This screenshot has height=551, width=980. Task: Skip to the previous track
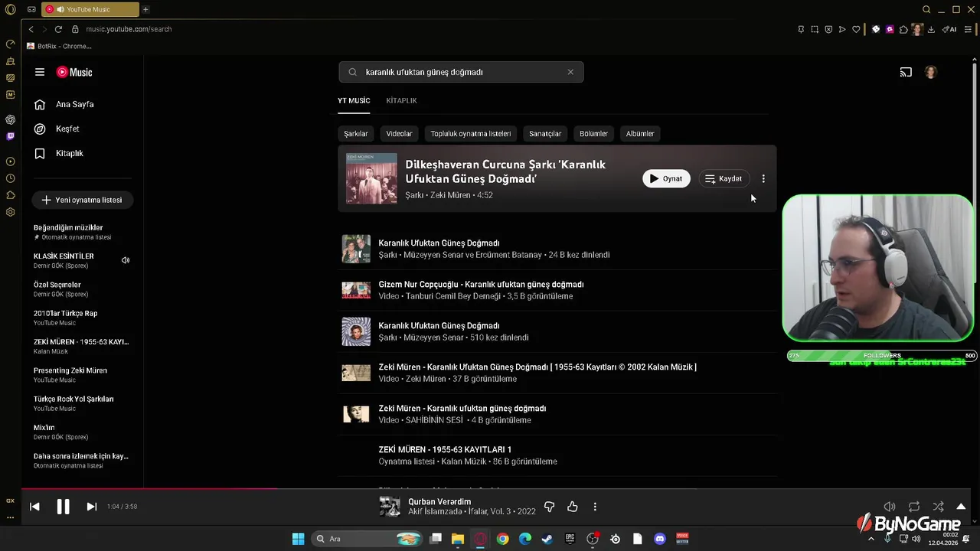[34, 506]
